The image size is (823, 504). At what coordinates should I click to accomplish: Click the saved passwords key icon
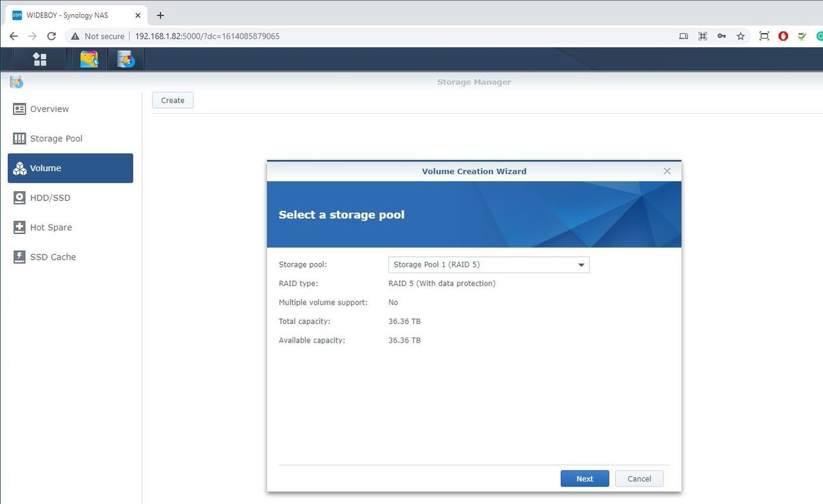click(721, 36)
